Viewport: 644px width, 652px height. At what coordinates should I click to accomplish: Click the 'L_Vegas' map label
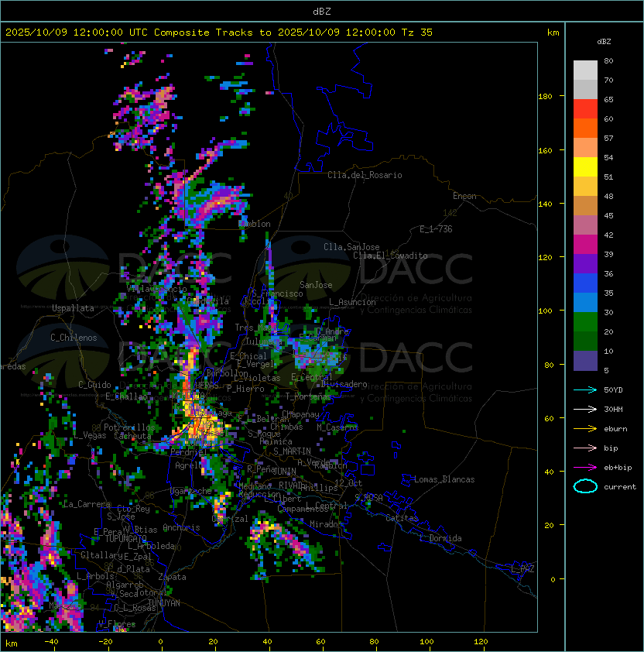pyautogui.click(x=90, y=435)
